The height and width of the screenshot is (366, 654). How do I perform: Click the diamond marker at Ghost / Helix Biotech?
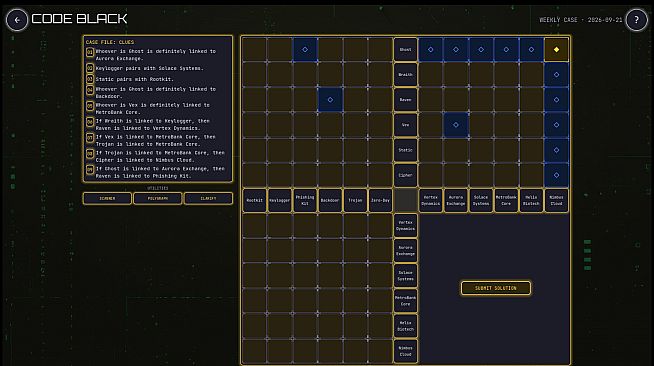(531, 50)
